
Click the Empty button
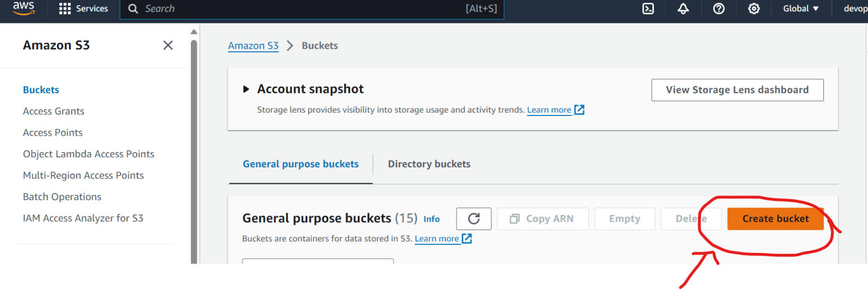pos(624,219)
